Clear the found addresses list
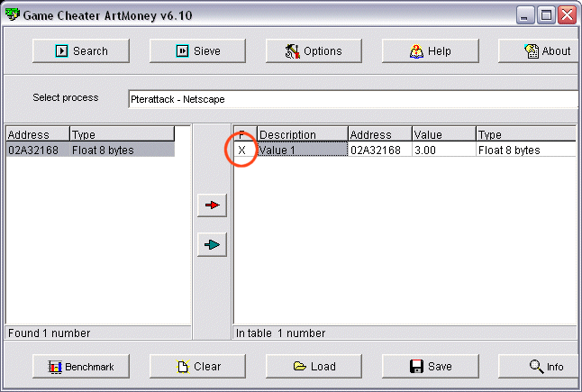 pos(198,367)
